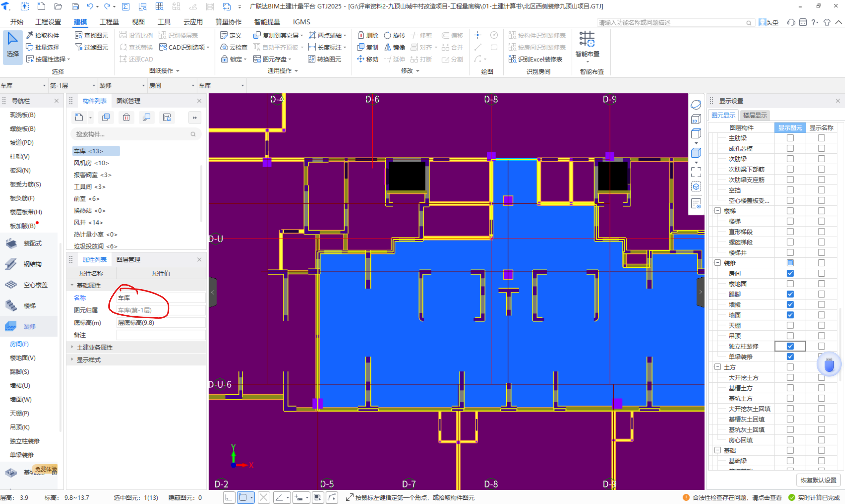Click the orbit view icon beside canvas
The image size is (845, 504).
[696, 105]
